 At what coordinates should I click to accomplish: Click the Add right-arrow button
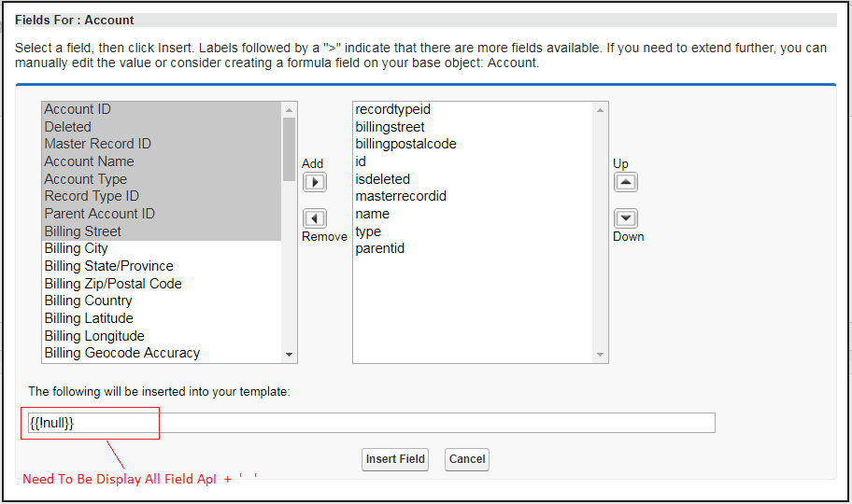point(315,182)
